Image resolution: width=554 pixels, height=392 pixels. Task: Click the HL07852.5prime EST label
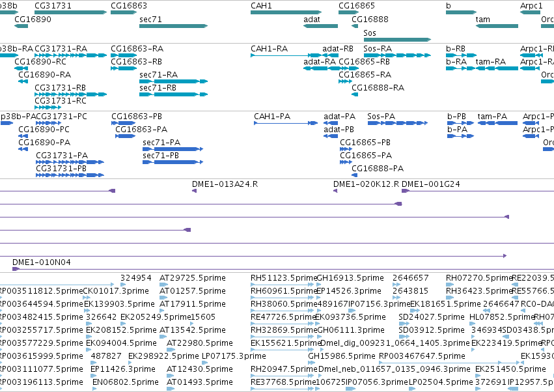pyautogui.click(x=502, y=317)
